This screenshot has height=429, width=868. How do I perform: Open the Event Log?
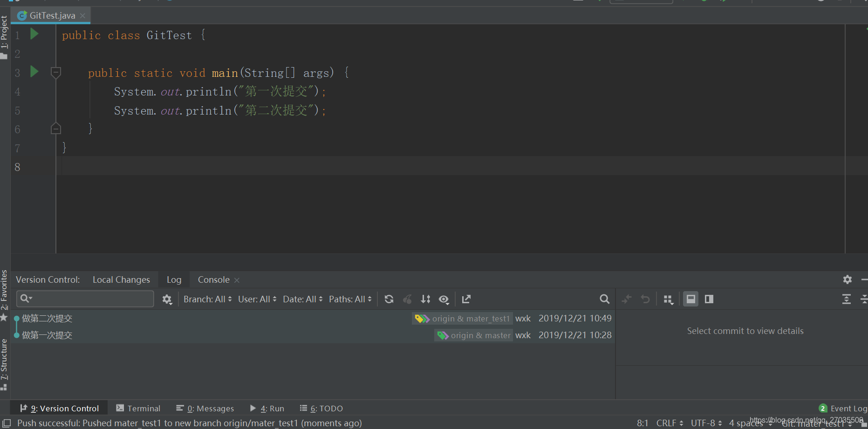pos(843,408)
